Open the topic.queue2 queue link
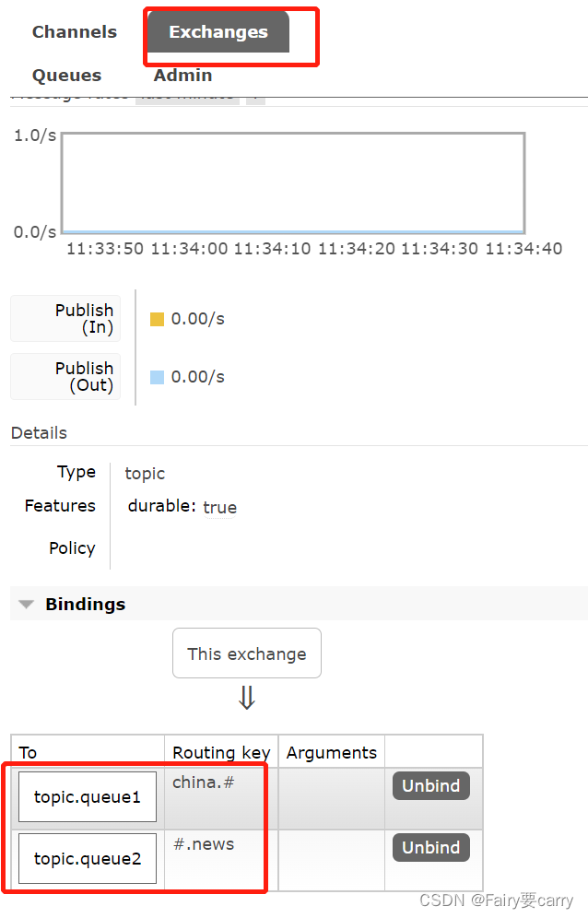Screen dimensions: 588x918 [88, 859]
